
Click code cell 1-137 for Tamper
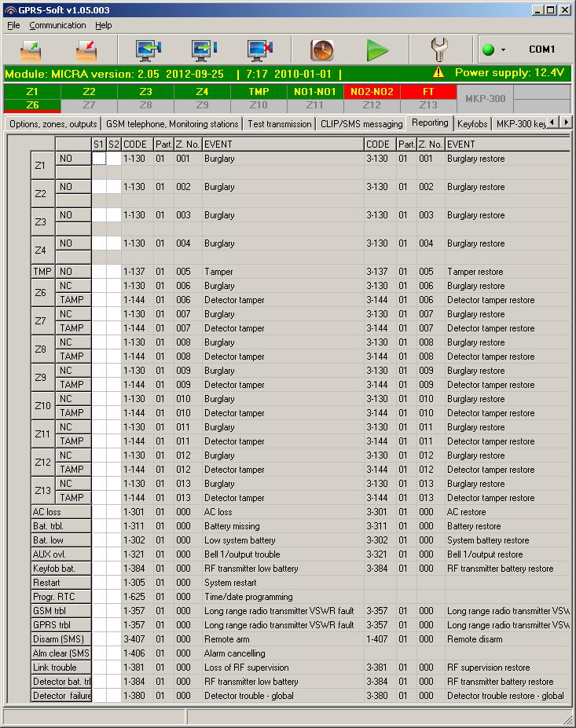[138, 272]
